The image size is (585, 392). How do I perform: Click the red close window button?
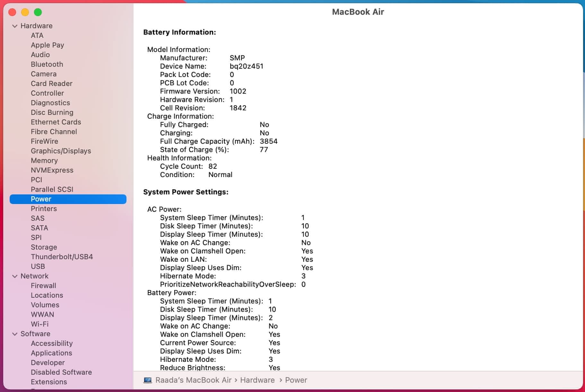point(12,12)
